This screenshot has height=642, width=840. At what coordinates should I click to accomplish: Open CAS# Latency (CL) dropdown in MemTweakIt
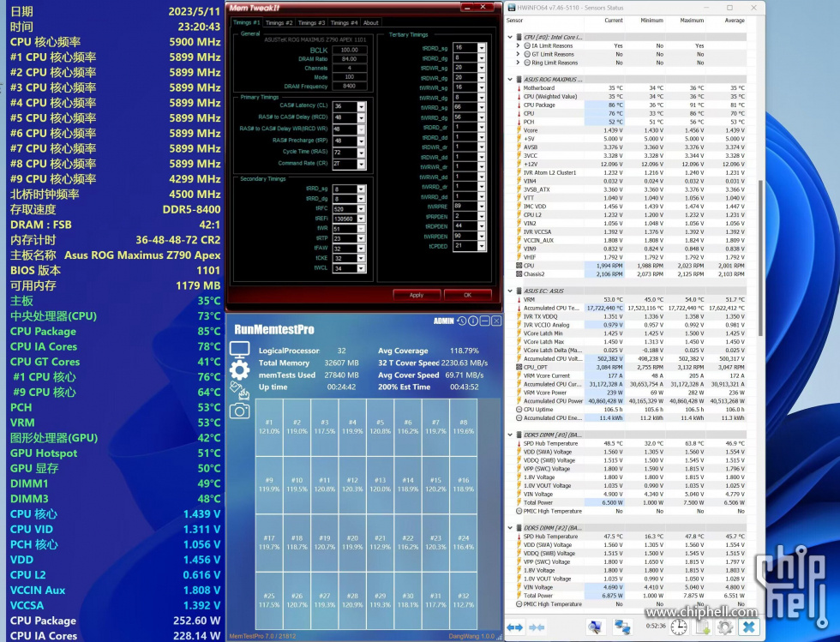point(361,106)
